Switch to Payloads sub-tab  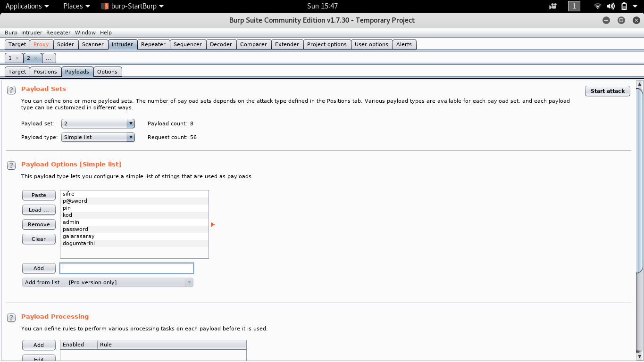click(77, 72)
